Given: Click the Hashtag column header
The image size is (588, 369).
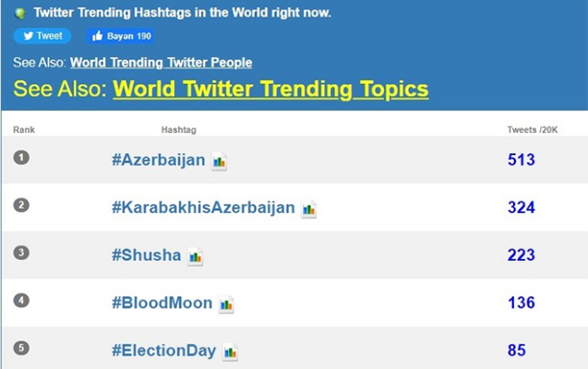Looking at the screenshot, I should [178, 130].
